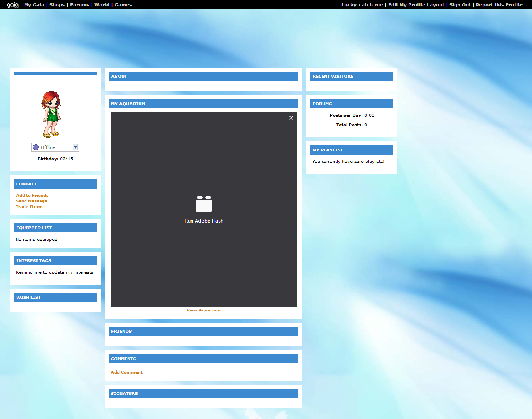The width and height of the screenshot is (532, 419).
Task: Click the COMMENTS section header
Action: [204, 359]
